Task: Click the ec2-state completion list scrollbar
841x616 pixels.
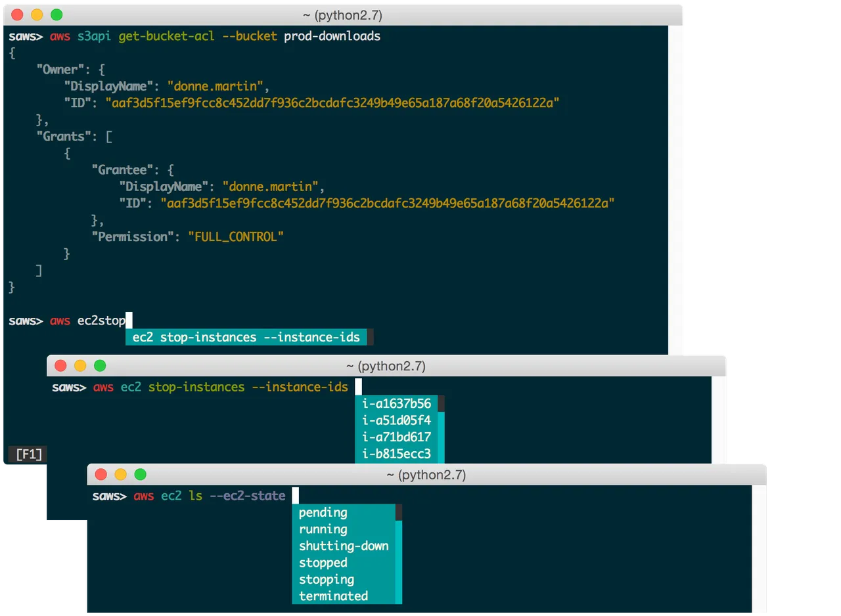Action: click(399, 554)
